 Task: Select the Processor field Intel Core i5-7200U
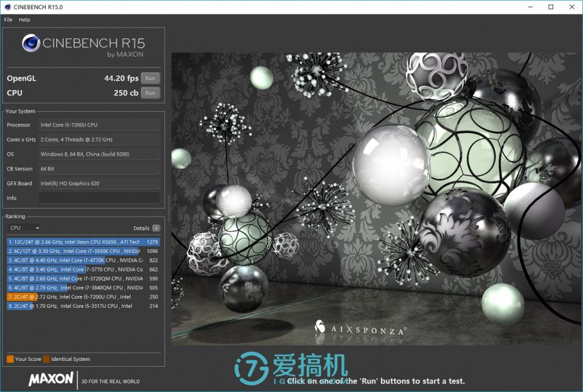coord(99,125)
